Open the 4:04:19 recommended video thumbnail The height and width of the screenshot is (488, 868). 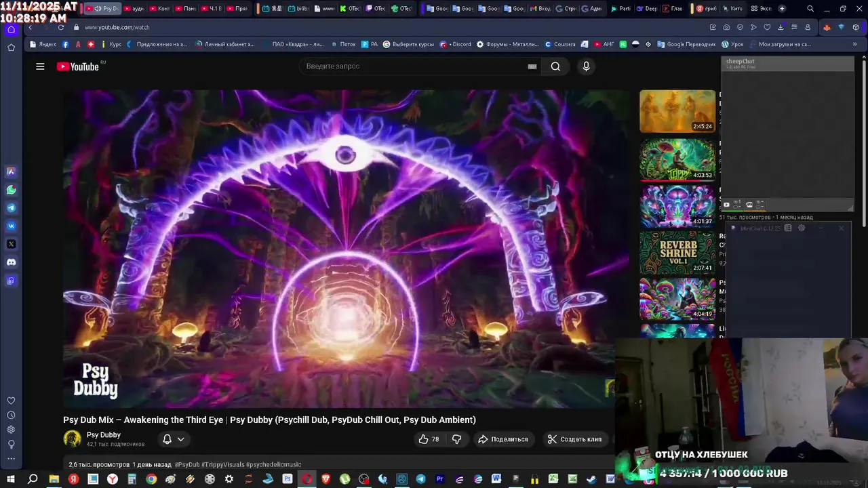(677, 299)
